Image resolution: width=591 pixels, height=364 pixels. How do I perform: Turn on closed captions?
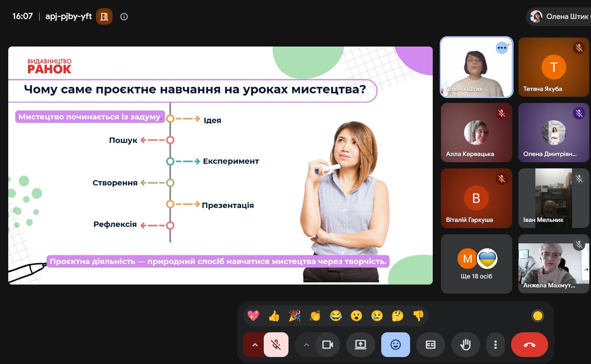(431, 345)
